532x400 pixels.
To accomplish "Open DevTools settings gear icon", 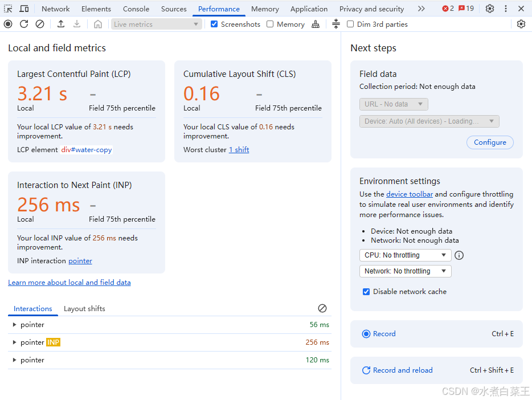I will (x=490, y=9).
